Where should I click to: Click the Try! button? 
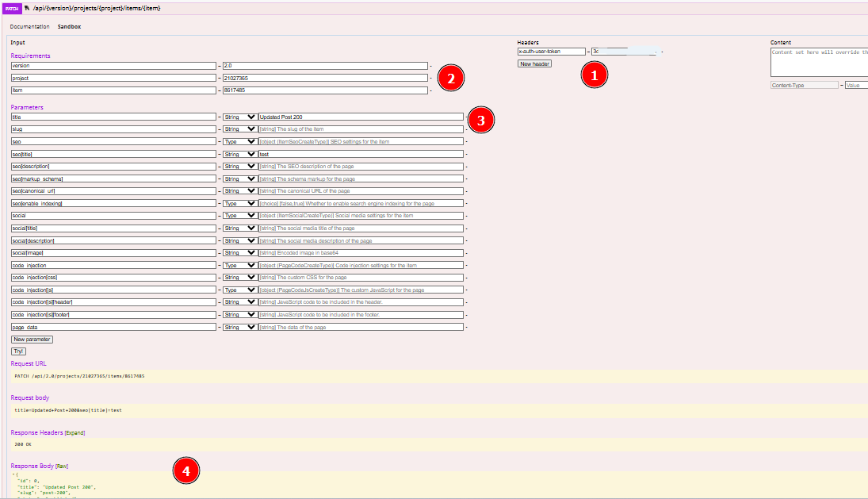[18, 351]
